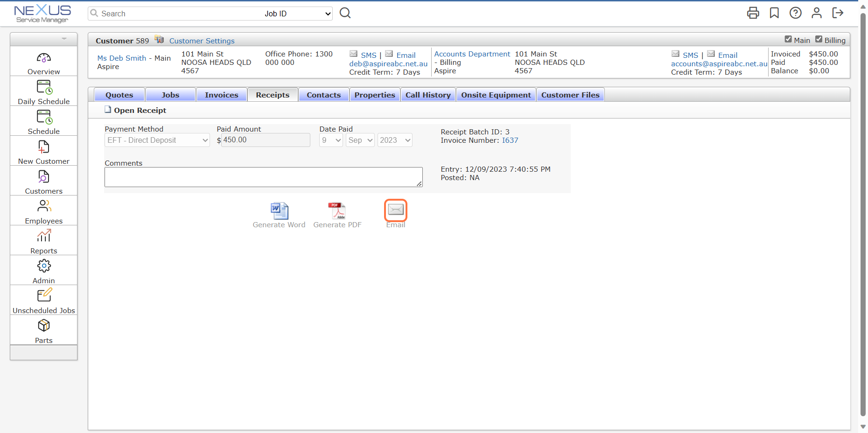This screenshot has width=868, height=433.
Task: Open the Reports sidebar icon
Action: pos(43,236)
